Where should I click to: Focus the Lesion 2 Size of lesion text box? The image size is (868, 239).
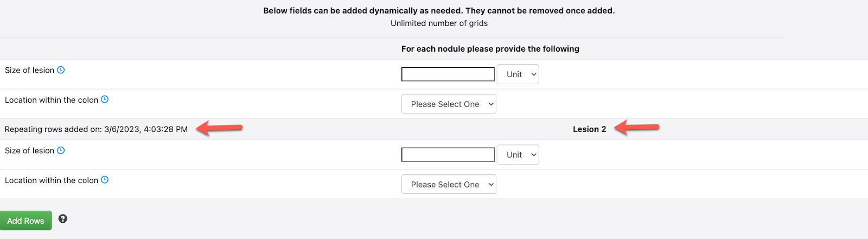[x=448, y=155]
